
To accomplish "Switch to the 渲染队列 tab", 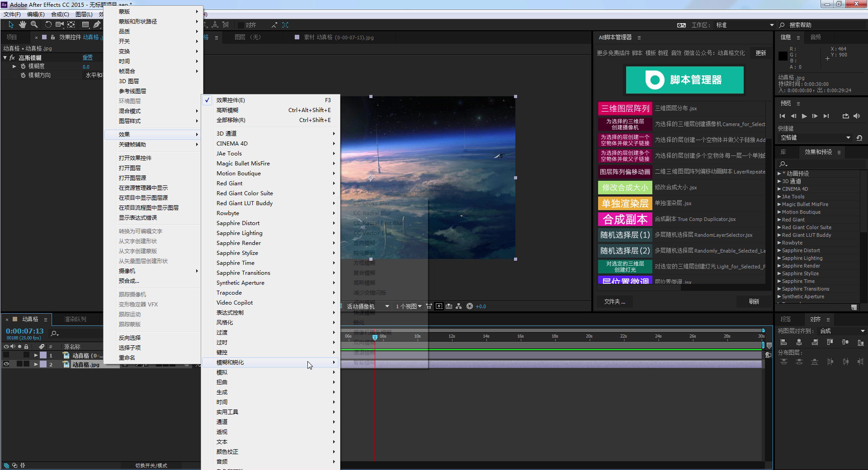I will (x=75, y=319).
